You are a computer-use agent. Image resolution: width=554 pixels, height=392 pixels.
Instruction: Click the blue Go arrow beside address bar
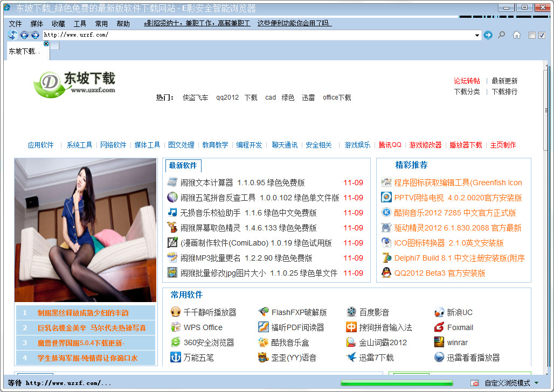point(488,35)
